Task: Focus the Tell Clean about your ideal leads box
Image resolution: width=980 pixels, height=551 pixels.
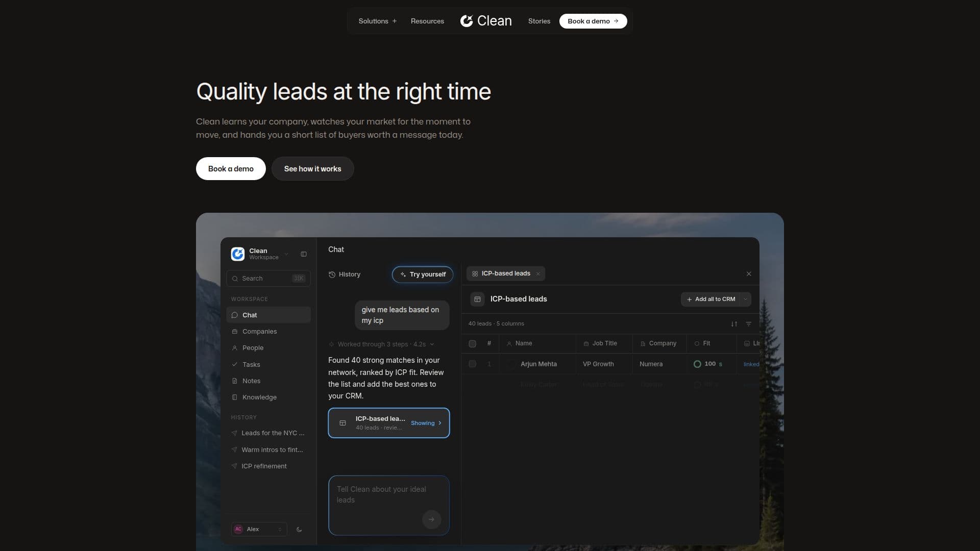Action: pos(389,506)
